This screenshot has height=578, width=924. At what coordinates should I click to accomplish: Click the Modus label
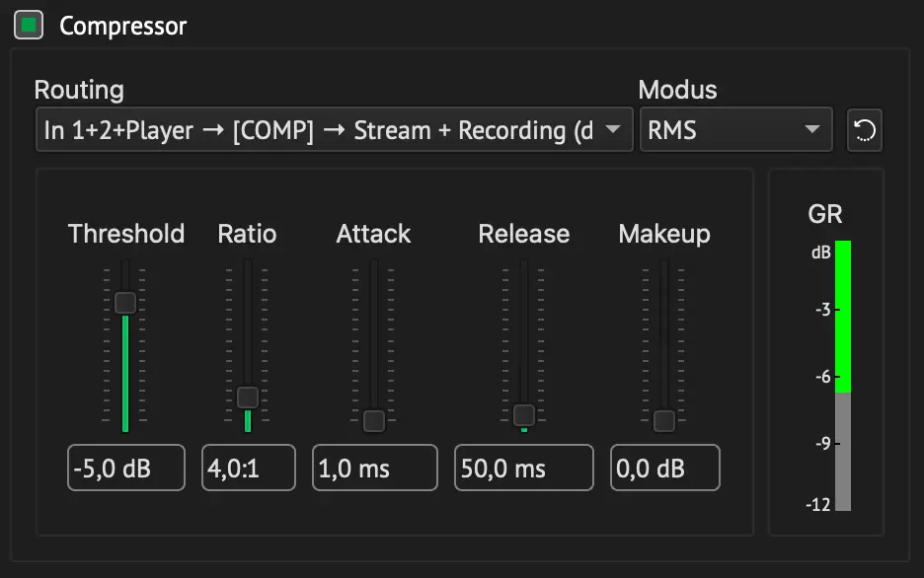click(677, 90)
